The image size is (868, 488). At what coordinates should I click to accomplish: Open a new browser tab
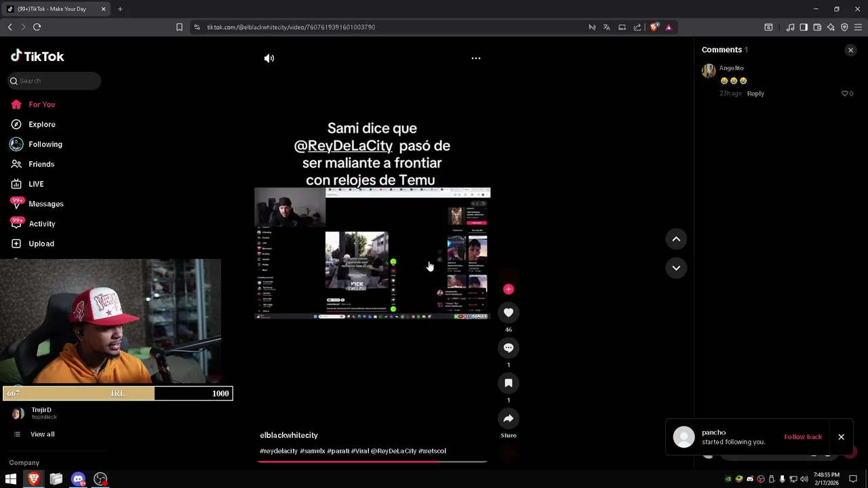point(120,9)
